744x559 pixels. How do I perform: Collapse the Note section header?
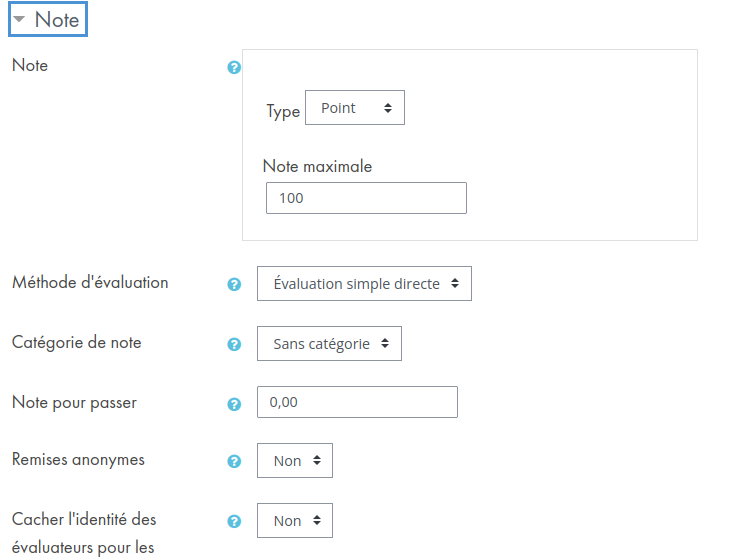click(x=48, y=19)
